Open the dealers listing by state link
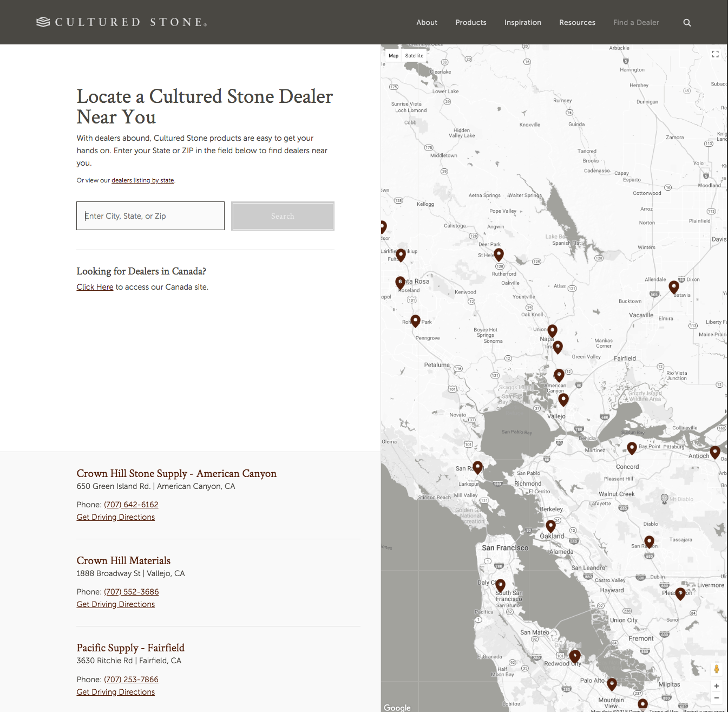The width and height of the screenshot is (728, 712). pos(143,180)
